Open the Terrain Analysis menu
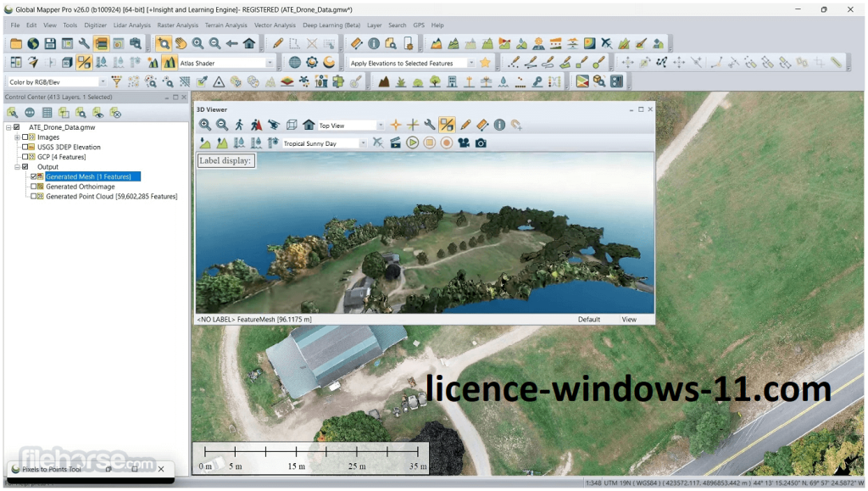This screenshot has width=868, height=491. pyautogui.click(x=225, y=25)
